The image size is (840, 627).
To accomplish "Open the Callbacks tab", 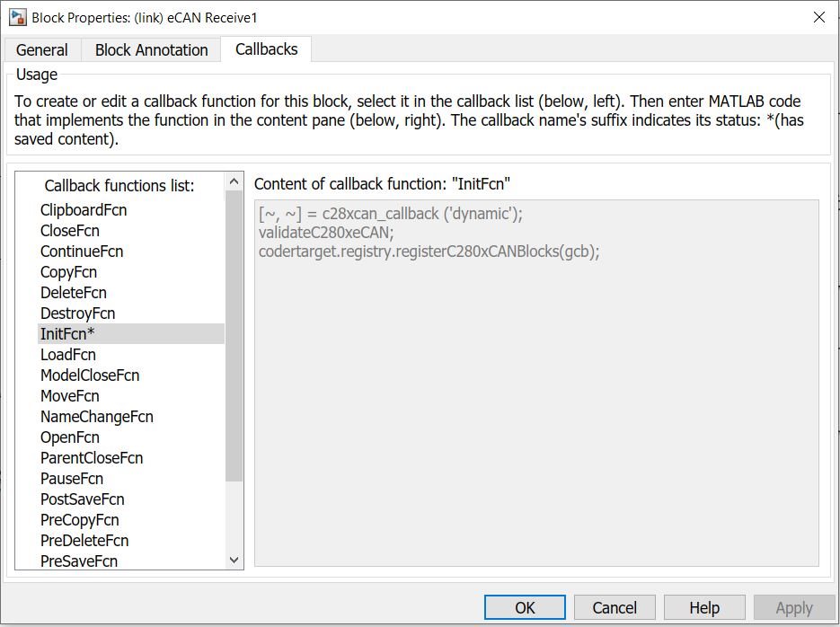I will point(266,50).
